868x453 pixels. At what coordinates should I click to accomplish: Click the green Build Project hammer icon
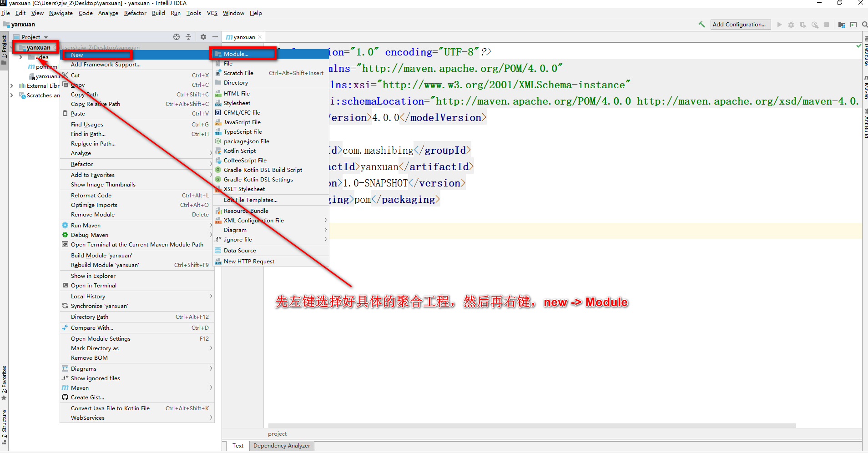point(701,25)
